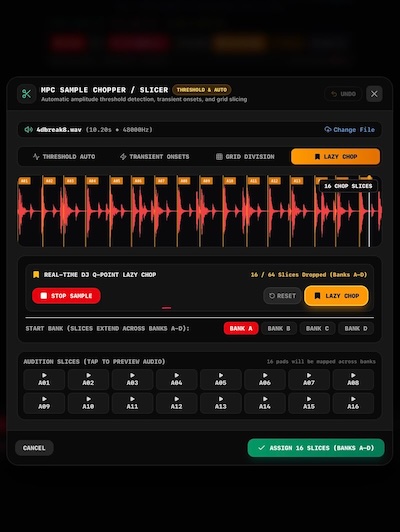Click the yellow Lazy Chop drop button

pyautogui.click(x=337, y=296)
